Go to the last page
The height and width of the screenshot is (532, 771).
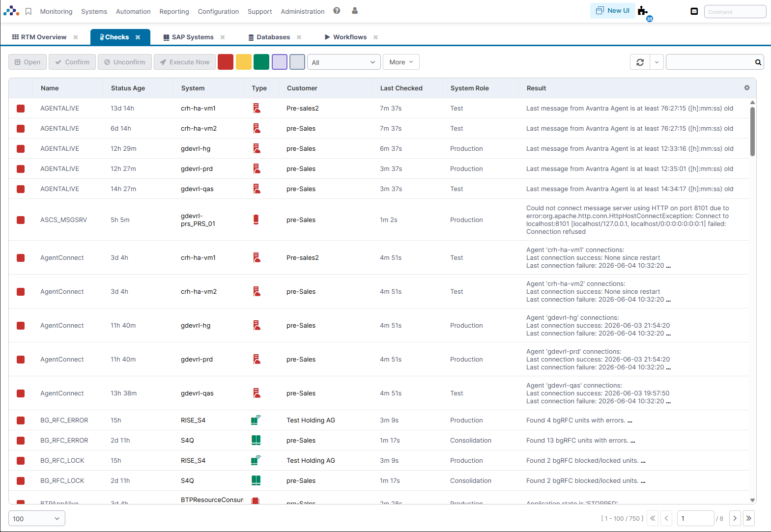[x=748, y=518]
